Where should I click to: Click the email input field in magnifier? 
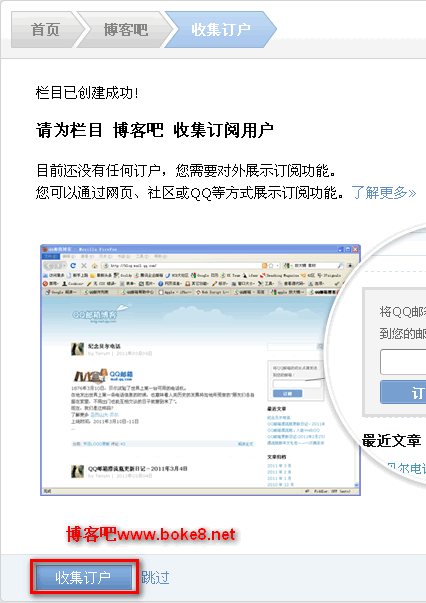[403, 361]
